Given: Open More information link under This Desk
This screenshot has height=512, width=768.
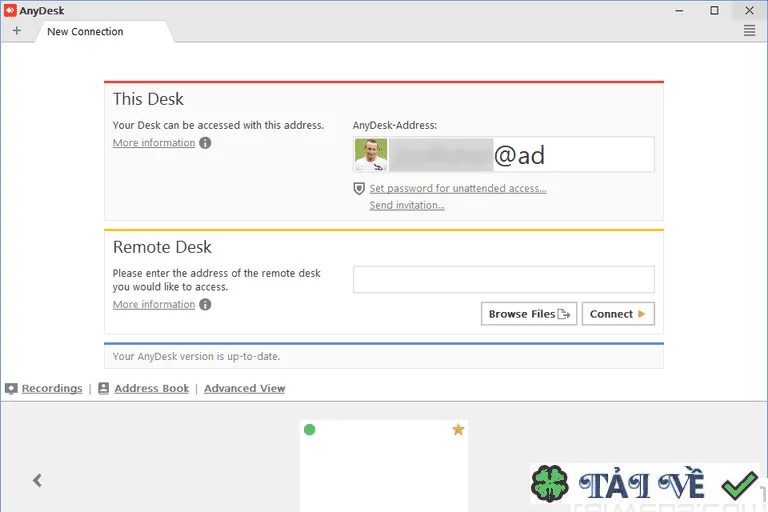Looking at the screenshot, I should pyautogui.click(x=154, y=143).
